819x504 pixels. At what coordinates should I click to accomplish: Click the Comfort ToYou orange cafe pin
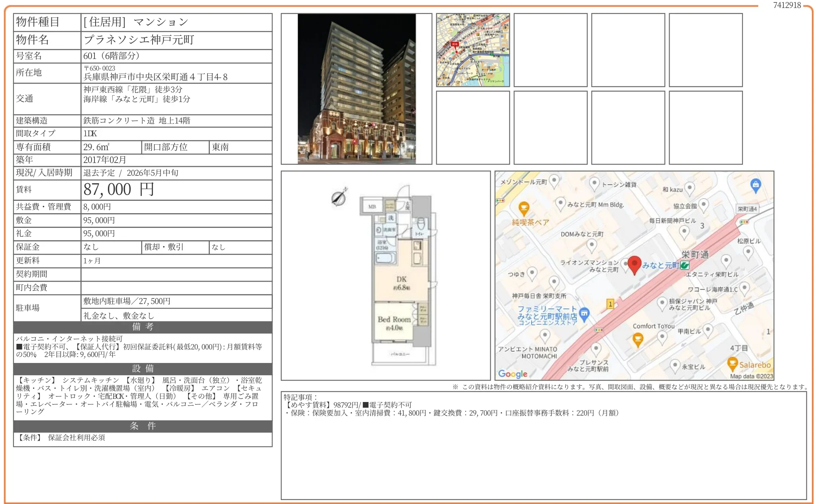click(638, 339)
